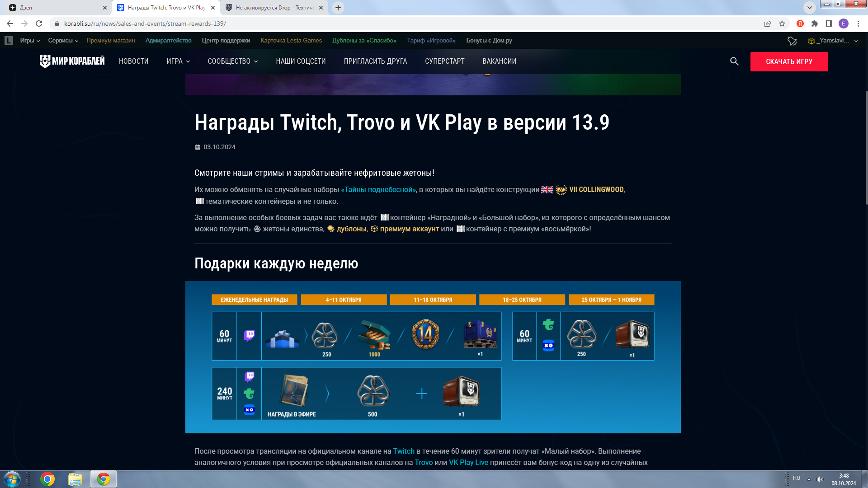868x488 pixels.
Task: Open site search magnifier icon
Action: [734, 61]
